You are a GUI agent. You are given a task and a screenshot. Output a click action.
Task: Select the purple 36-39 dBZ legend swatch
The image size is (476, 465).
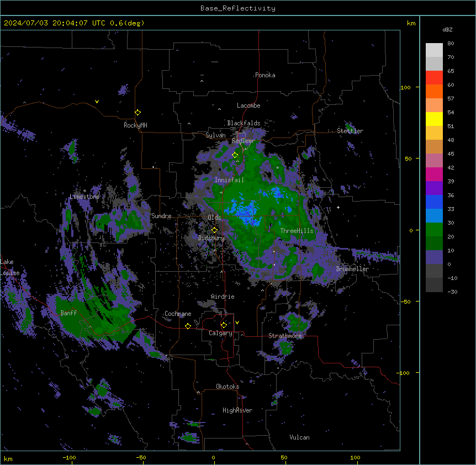pyautogui.click(x=434, y=188)
